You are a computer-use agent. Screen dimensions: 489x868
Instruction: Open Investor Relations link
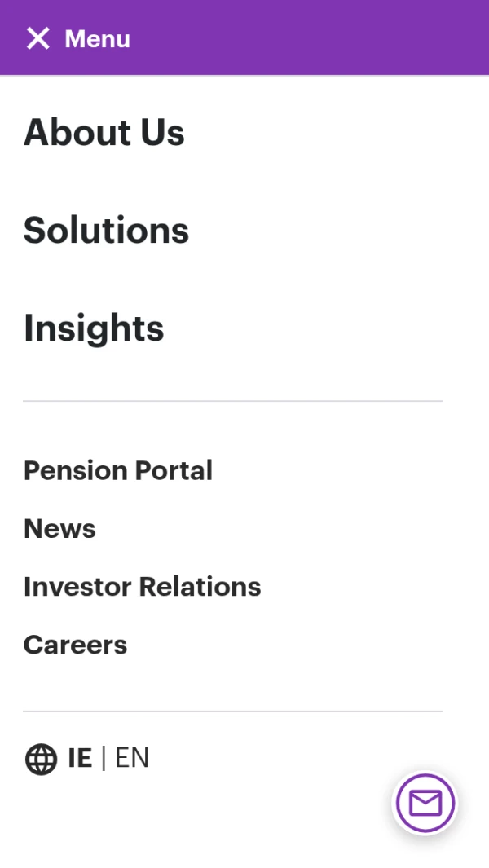(143, 587)
